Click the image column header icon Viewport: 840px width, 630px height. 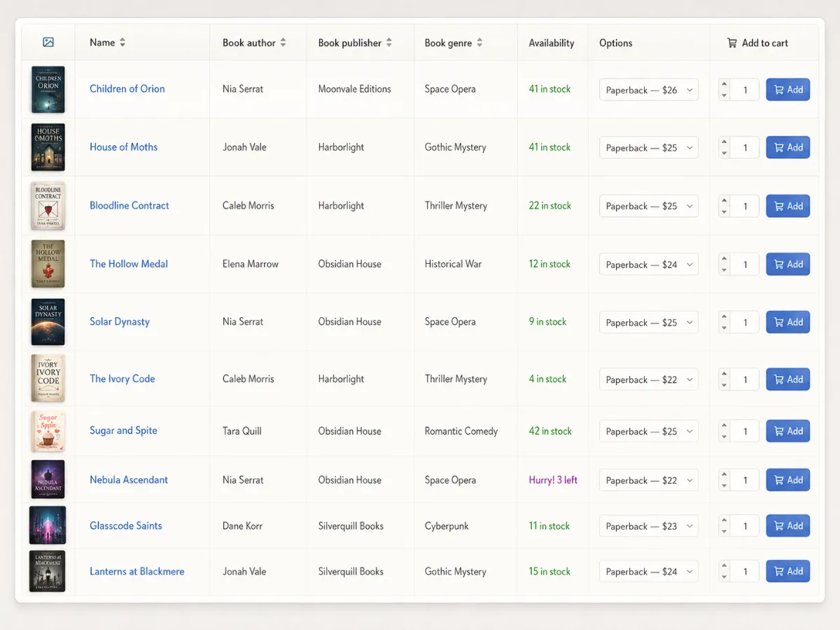(48, 42)
